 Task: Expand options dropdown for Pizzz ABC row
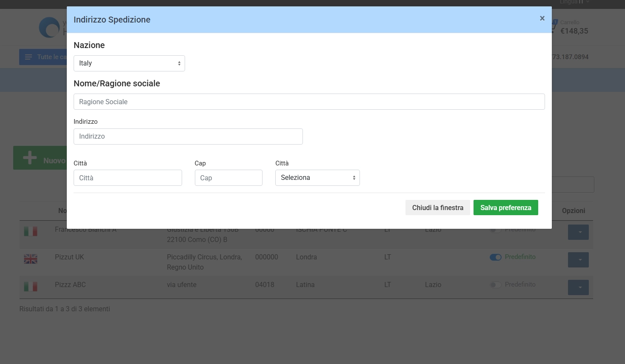tap(578, 287)
